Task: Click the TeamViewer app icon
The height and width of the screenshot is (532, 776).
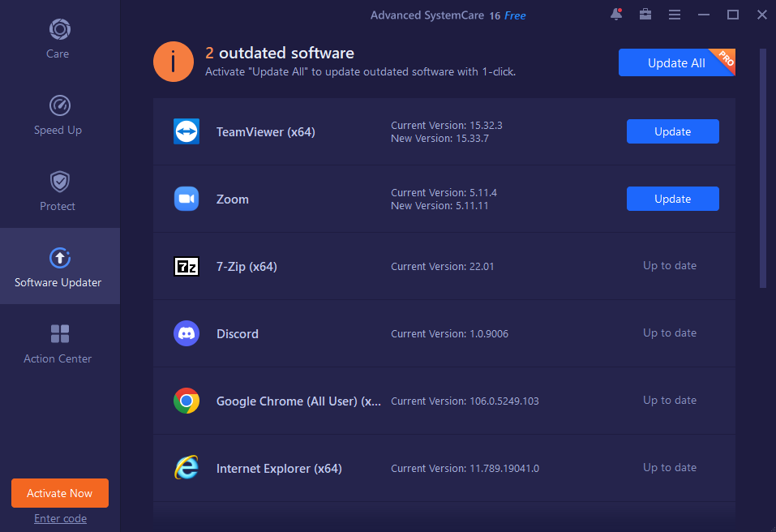Action: click(186, 131)
